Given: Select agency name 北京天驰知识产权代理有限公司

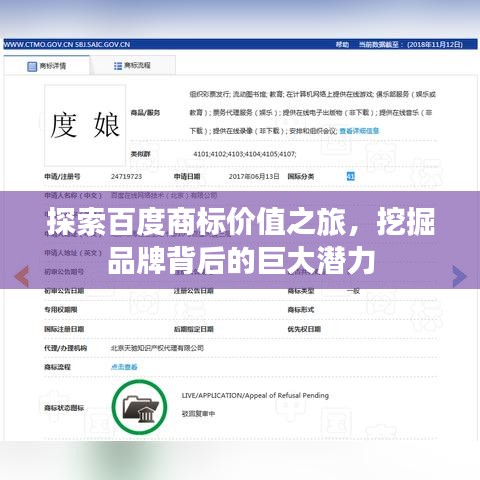Looking at the screenshot, I should pos(157,348).
